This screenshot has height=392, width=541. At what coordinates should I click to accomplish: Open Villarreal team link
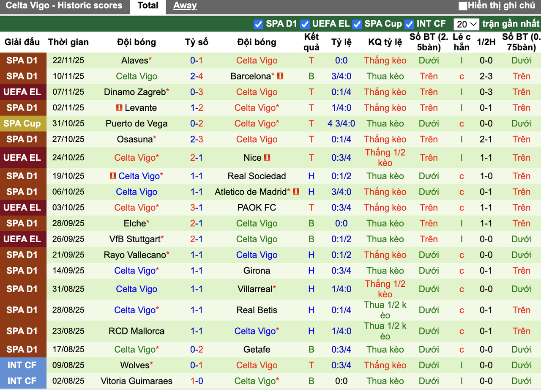coord(255,289)
